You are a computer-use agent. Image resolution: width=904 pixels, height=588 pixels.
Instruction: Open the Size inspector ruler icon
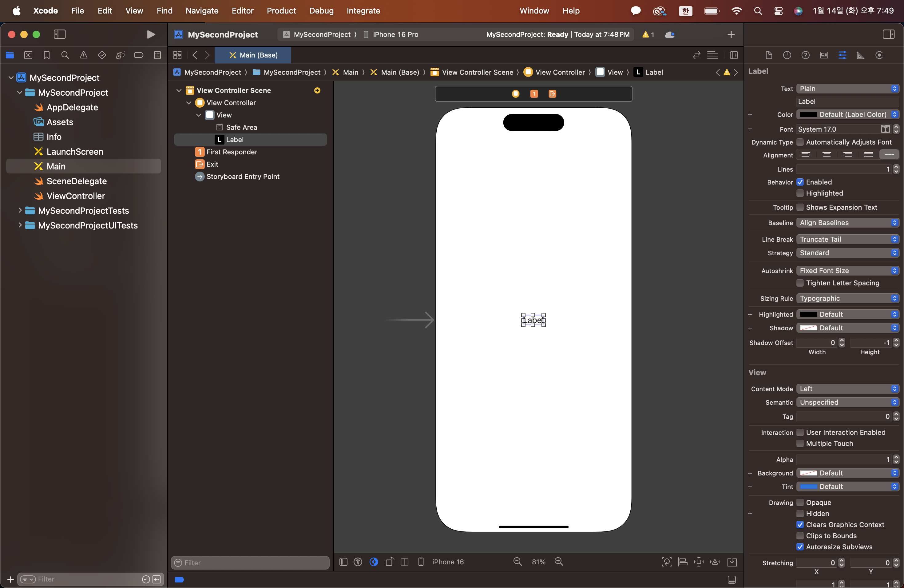(x=861, y=55)
